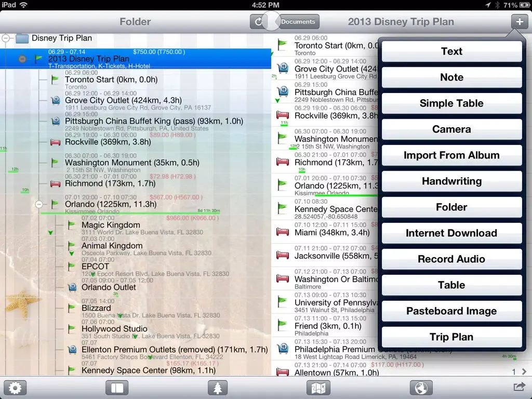Tap bed icon beside Allentown in right list
Viewport: 532px width, 399px height.
click(x=283, y=372)
